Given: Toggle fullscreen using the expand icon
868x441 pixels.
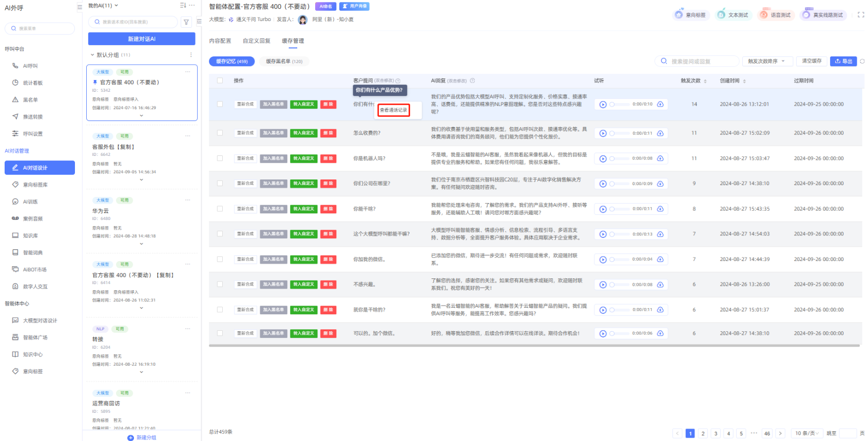Looking at the screenshot, I should click(861, 15).
